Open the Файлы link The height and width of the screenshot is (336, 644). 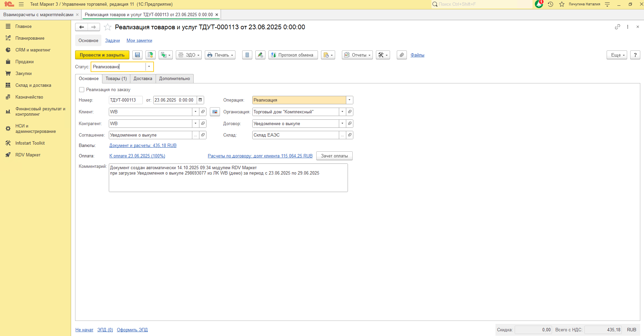[417, 55]
